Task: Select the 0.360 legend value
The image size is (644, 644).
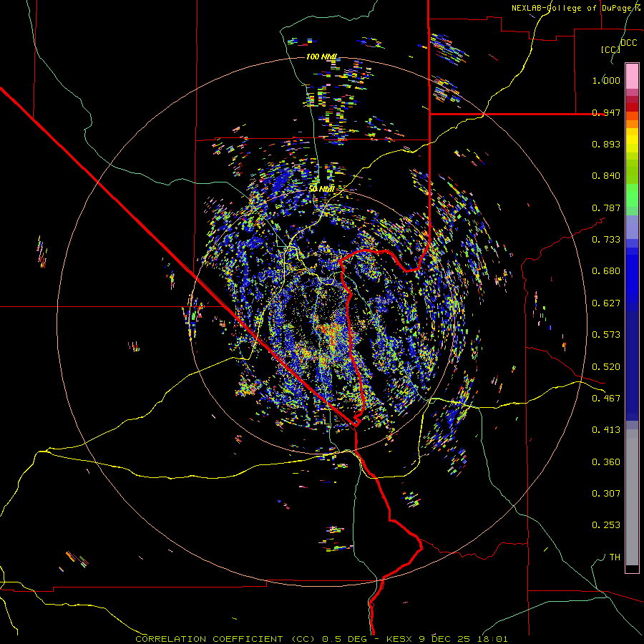Action: coord(606,462)
